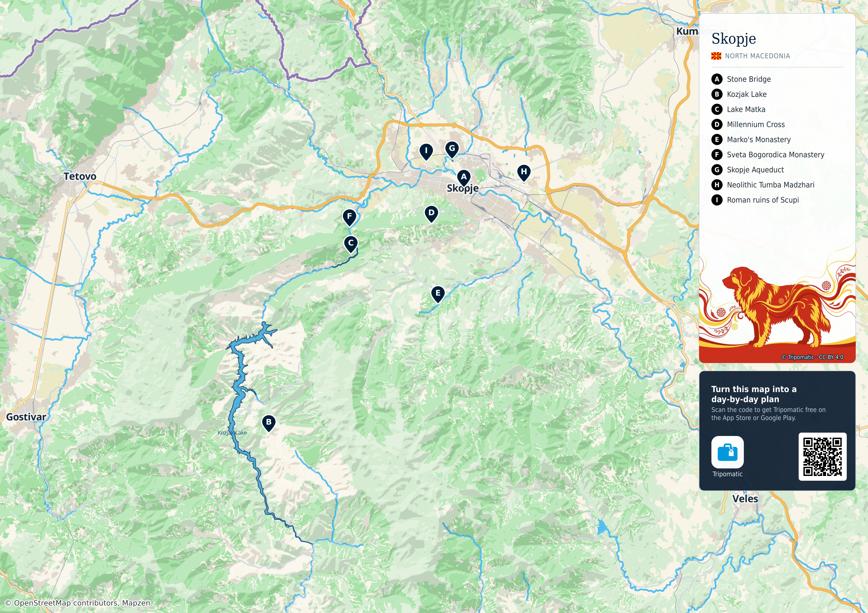
Task: Select 'Roman ruins of Scupi' legend entry
Action: pyautogui.click(x=763, y=200)
